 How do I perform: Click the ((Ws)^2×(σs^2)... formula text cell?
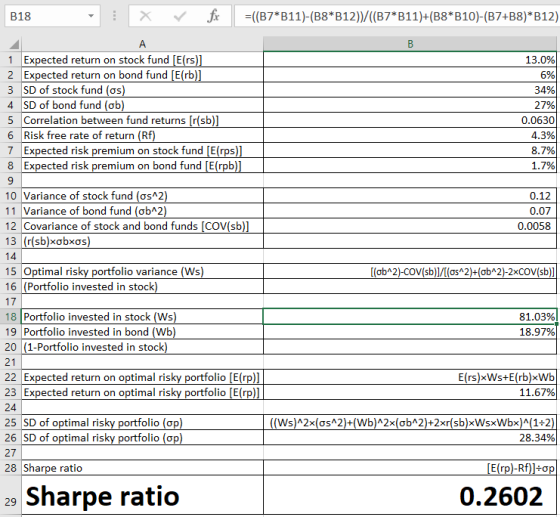tap(410, 422)
